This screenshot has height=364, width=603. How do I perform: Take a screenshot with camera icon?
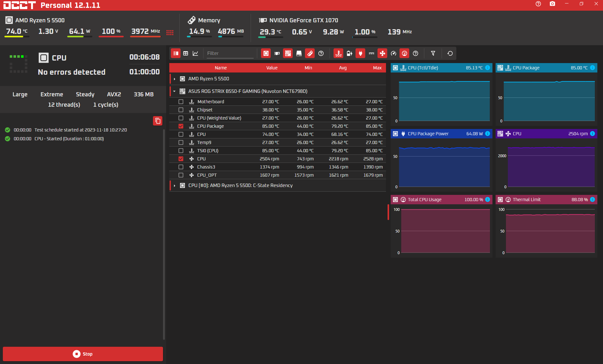coord(552,4)
